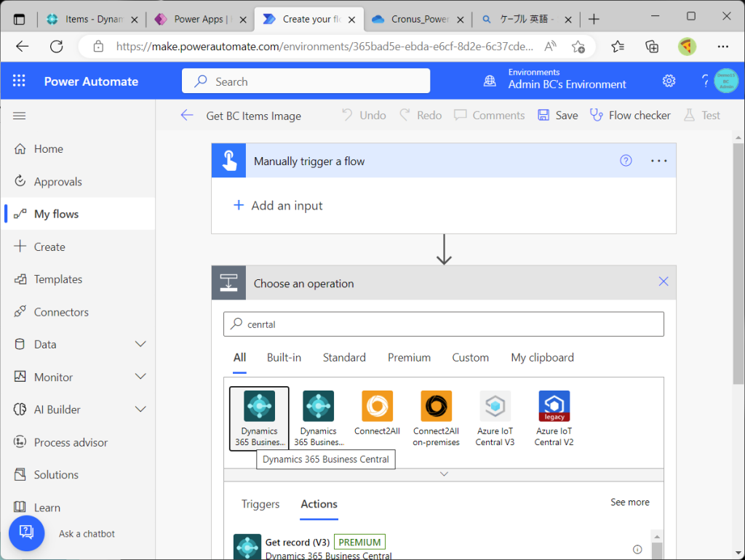Open the Ask a chatbot button
The image size is (745, 560).
pyautogui.click(x=27, y=533)
